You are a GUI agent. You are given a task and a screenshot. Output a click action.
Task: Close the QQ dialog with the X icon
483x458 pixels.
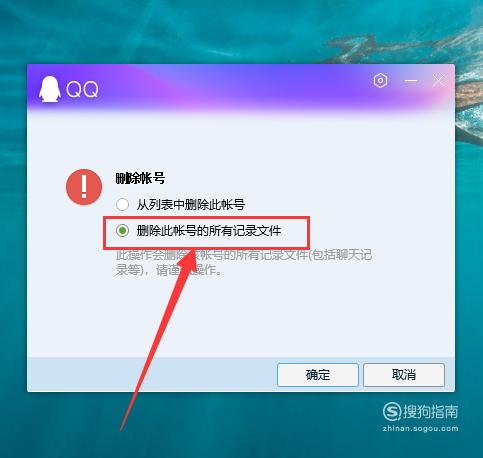438,81
